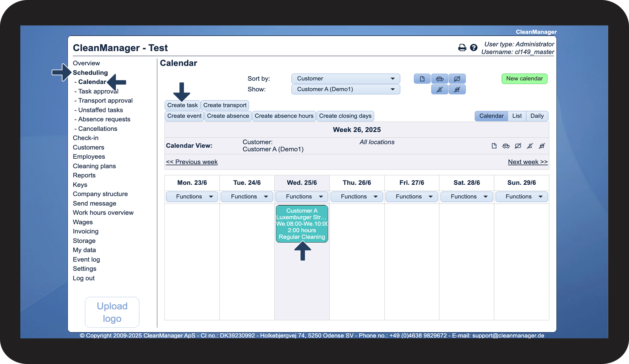
Task: Click the crossed-out person icon in Calendar View row
Action: click(530, 146)
